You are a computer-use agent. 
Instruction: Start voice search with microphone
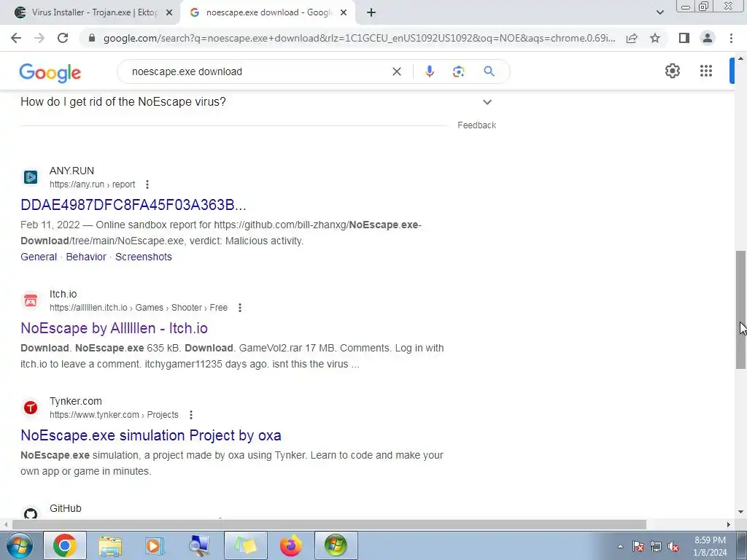click(x=429, y=71)
